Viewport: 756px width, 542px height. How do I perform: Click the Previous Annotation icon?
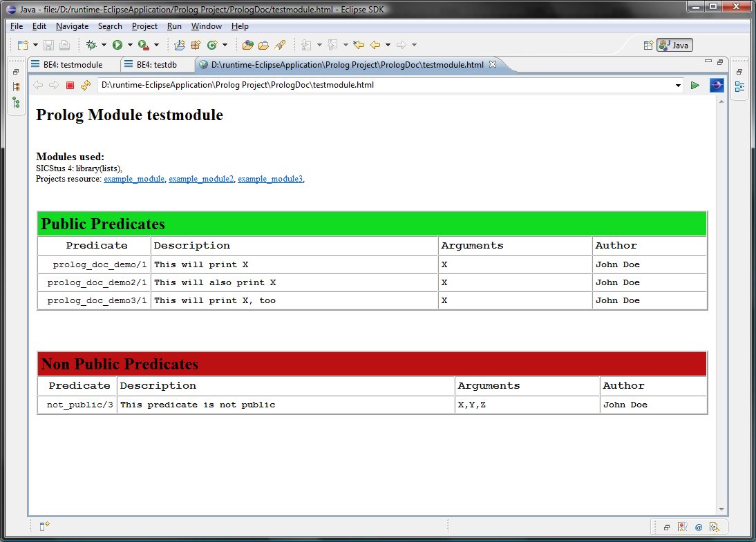[332, 45]
